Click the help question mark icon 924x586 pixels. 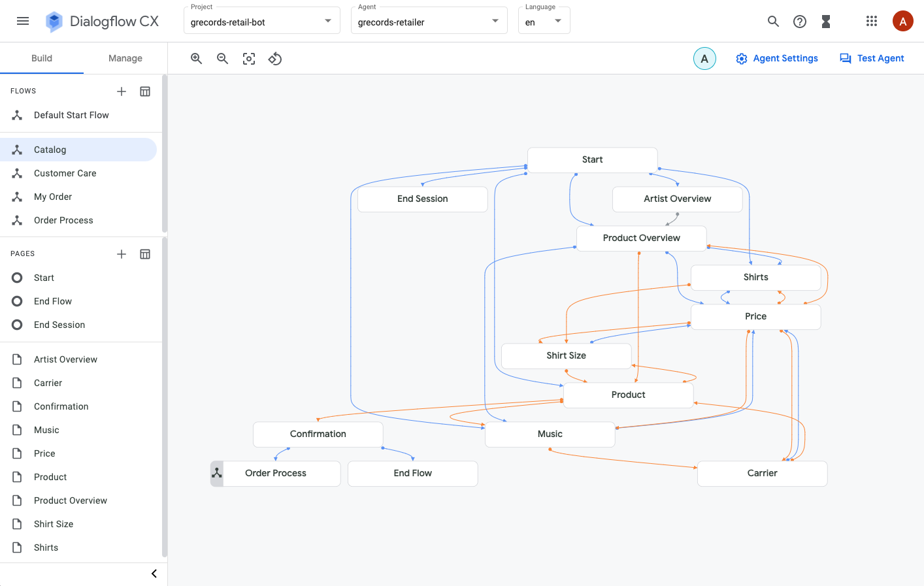pos(799,21)
